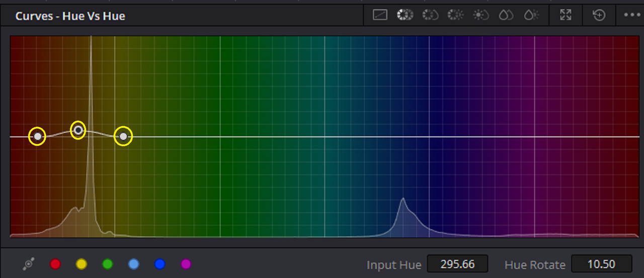The height and width of the screenshot is (278, 644).
Task: Reset the Hue Vs Hue curve
Action: 599,15
